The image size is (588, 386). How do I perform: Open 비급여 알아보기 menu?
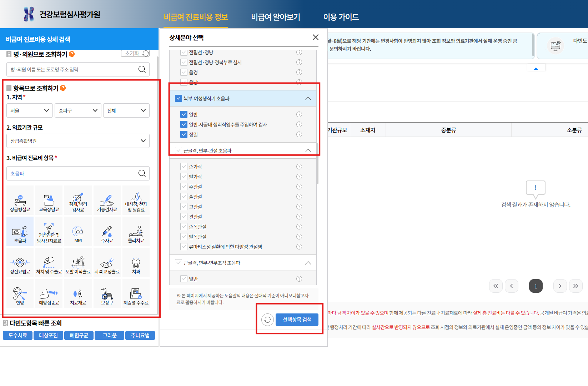[x=276, y=17]
